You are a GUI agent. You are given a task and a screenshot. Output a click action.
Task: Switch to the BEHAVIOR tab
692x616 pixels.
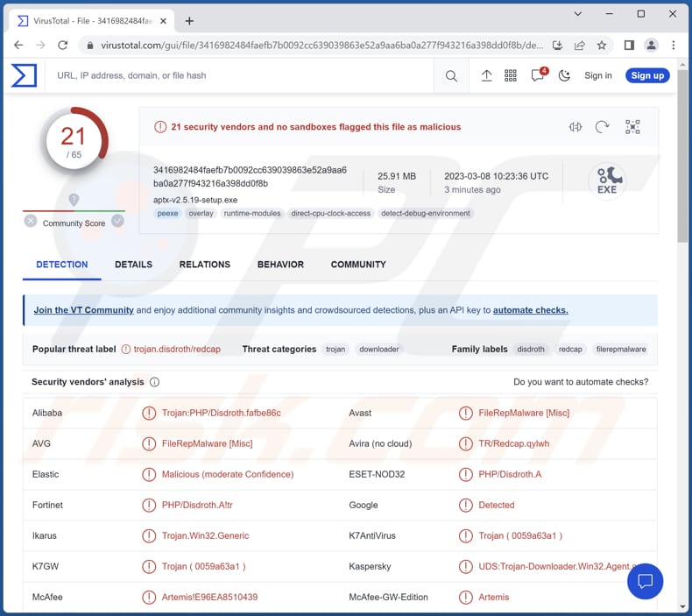(280, 265)
